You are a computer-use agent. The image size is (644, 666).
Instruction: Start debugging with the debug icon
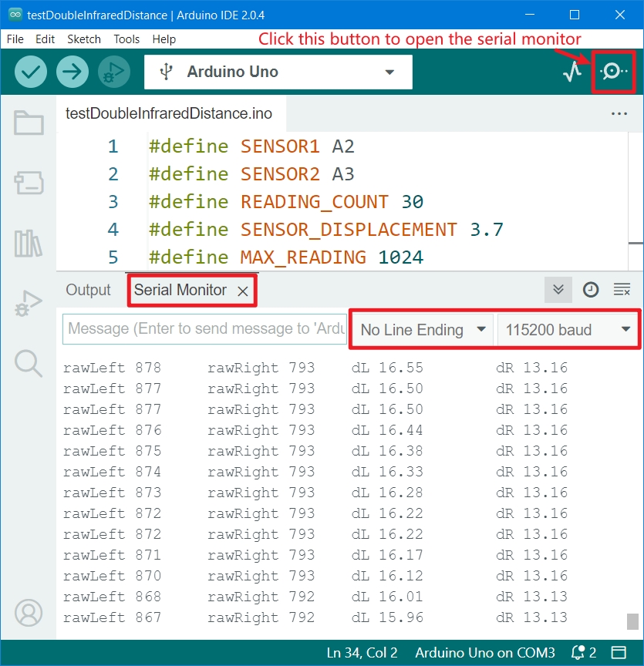pos(113,72)
